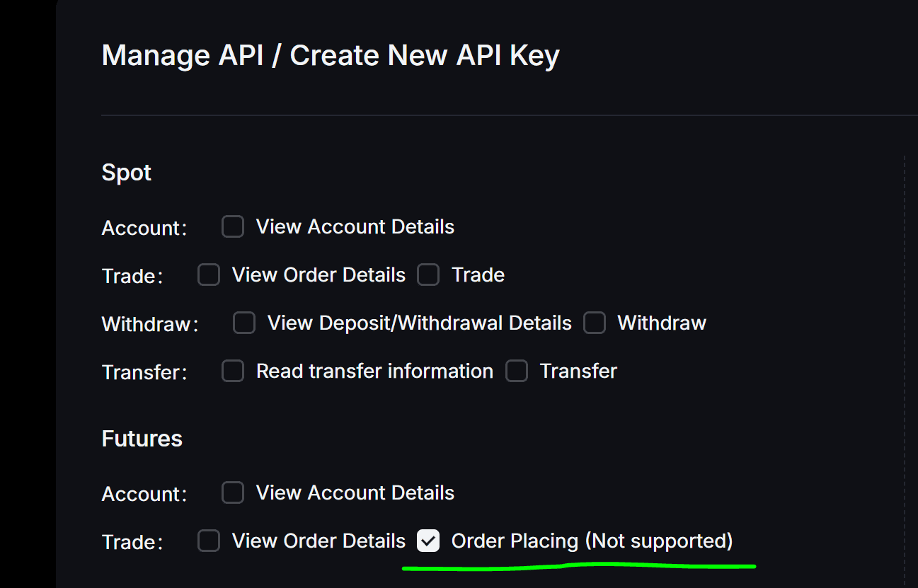The image size is (918, 588).
Task: Click the "Read transfer information" label text
Action: pyautogui.click(x=374, y=371)
